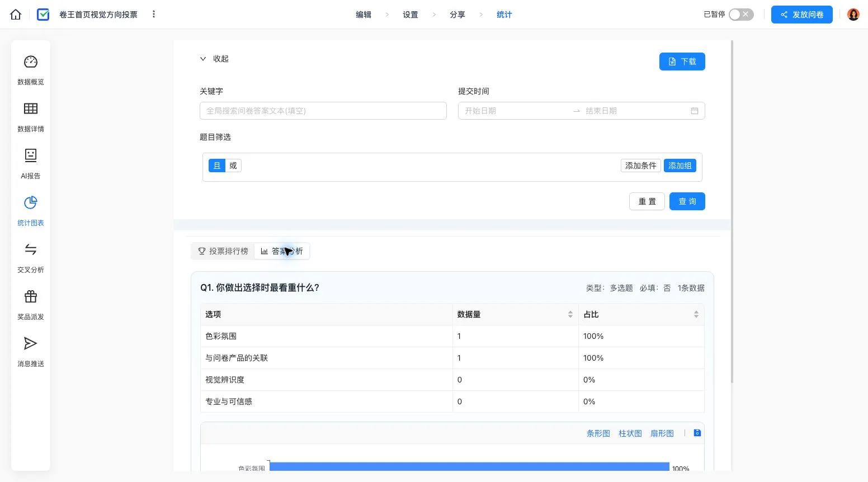Click the 选项 column header

point(327,314)
